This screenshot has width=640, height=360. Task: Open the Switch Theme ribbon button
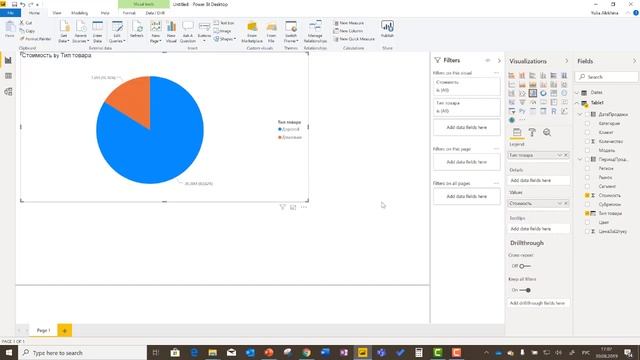pyautogui.click(x=291, y=32)
